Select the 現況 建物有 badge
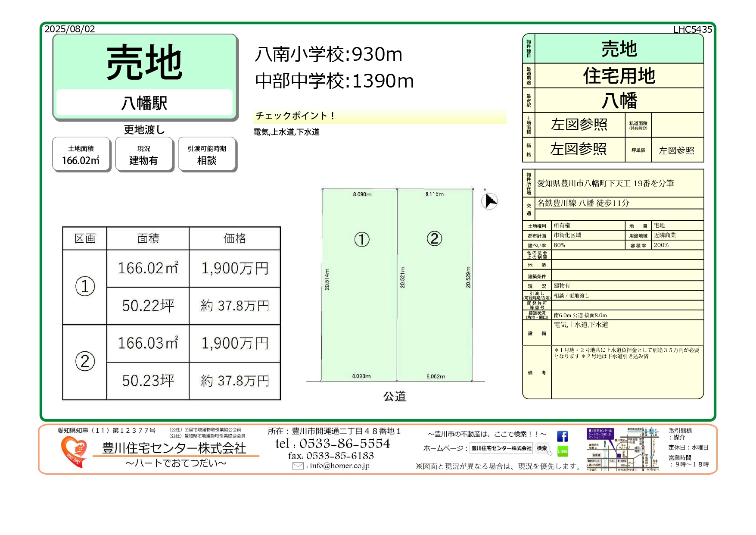The height and width of the screenshot is (535, 756). (x=144, y=155)
